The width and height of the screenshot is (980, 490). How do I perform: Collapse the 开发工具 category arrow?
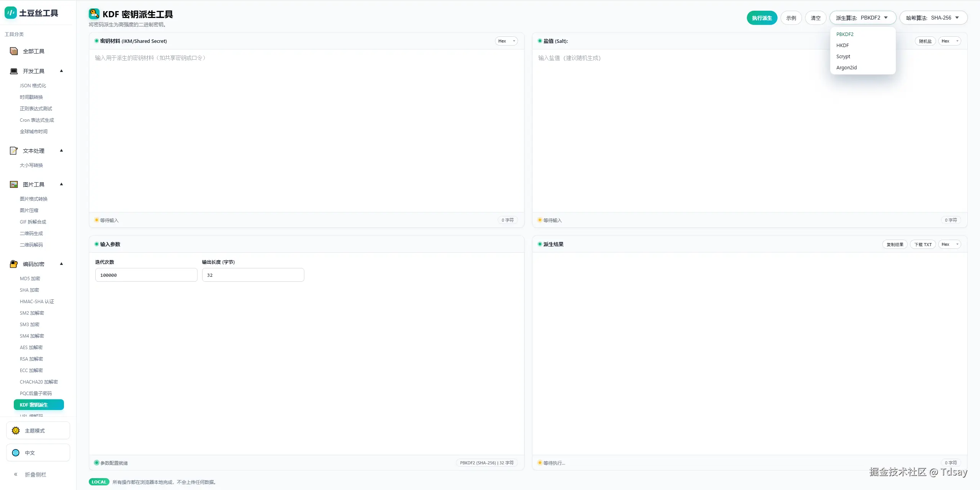tap(61, 71)
